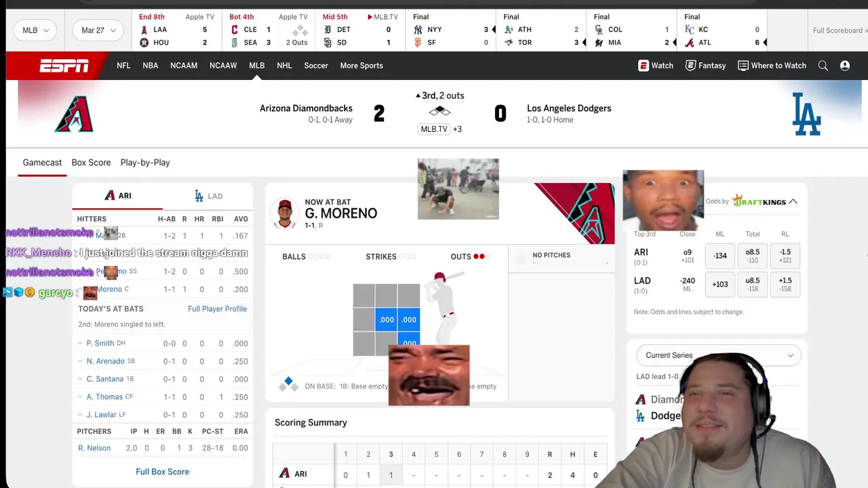Select LAD moneyline +103 odds
Viewport: 868px width, 488px height.
click(720, 285)
